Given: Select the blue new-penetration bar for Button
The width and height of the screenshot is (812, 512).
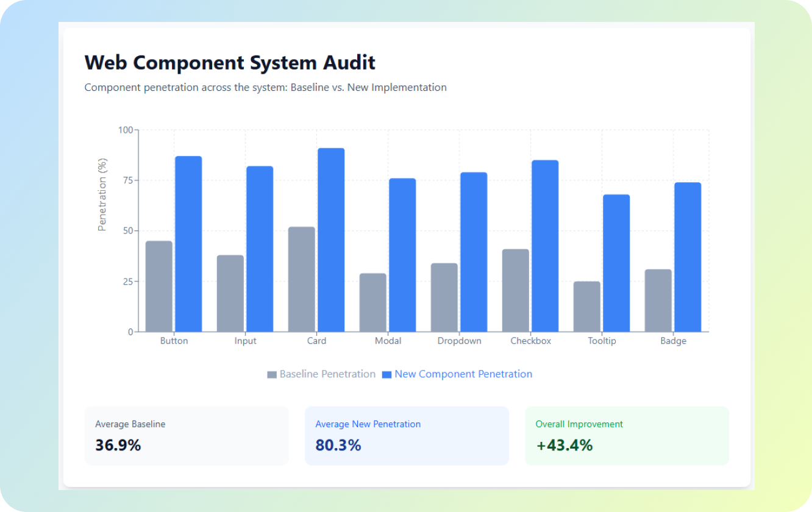Looking at the screenshot, I should pyautogui.click(x=188, y=244).
